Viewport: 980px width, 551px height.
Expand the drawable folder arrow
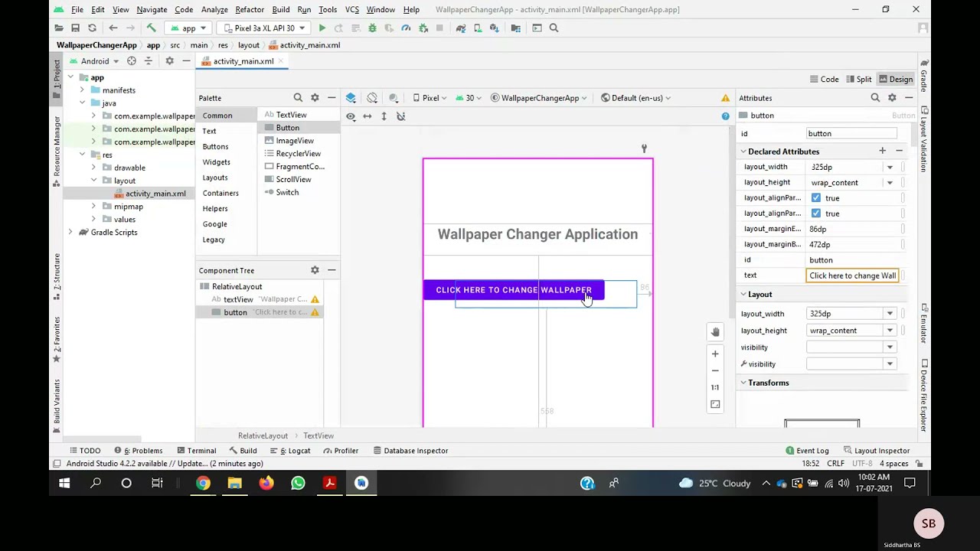[x=93, y=168]
